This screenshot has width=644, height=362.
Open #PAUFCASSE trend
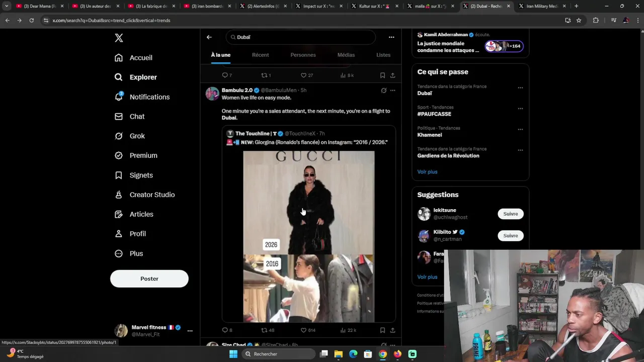tap(434, 114)
